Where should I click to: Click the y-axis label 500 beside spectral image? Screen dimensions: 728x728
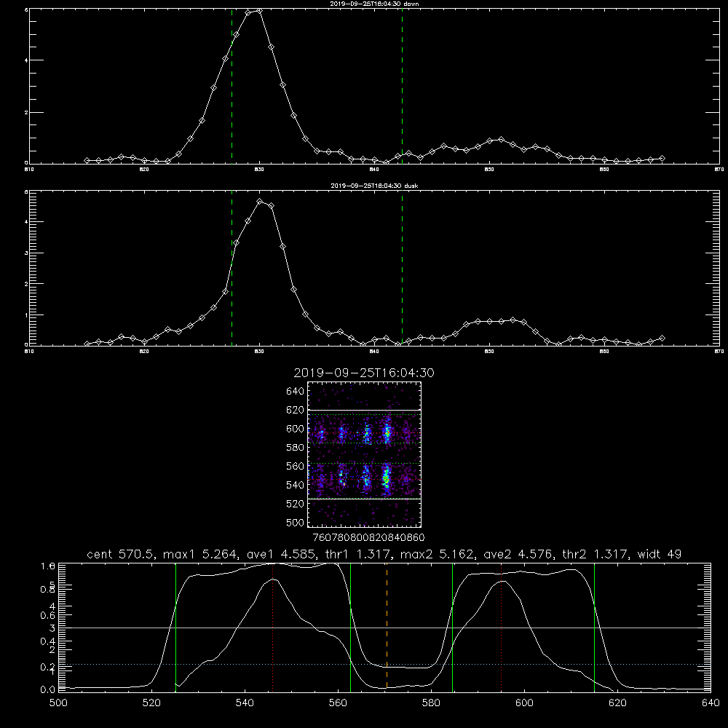[296, 522]
